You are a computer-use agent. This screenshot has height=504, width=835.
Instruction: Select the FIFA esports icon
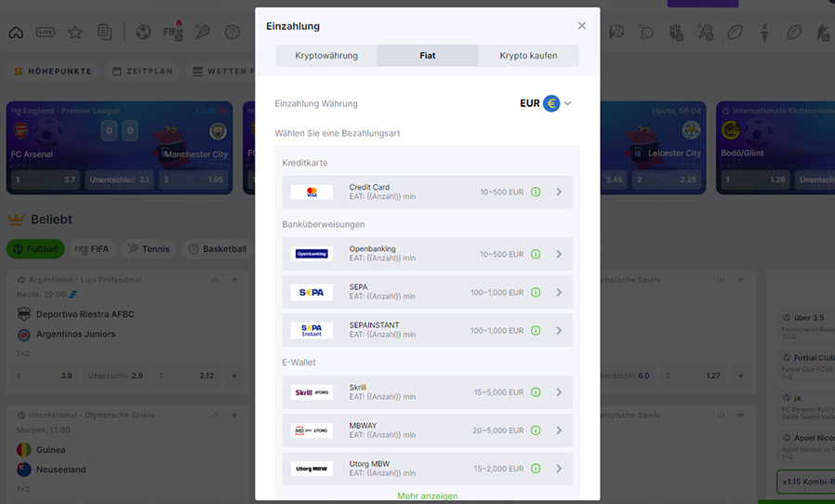pyautogui.click(x=173, y=31)
